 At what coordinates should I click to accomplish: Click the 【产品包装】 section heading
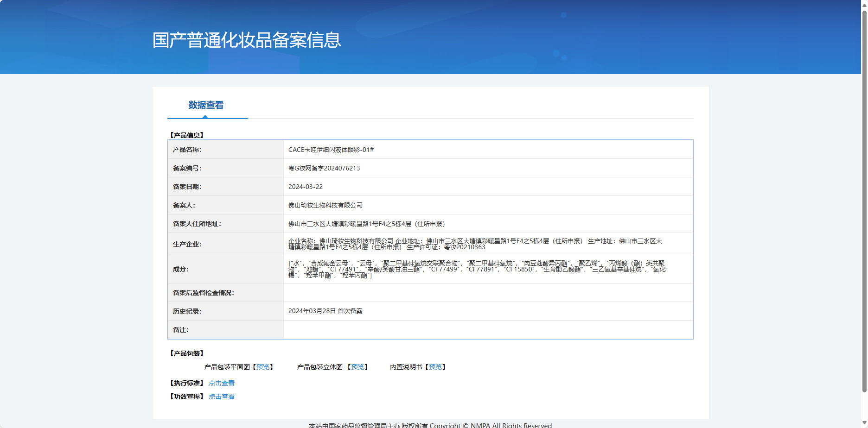[187, 353]
